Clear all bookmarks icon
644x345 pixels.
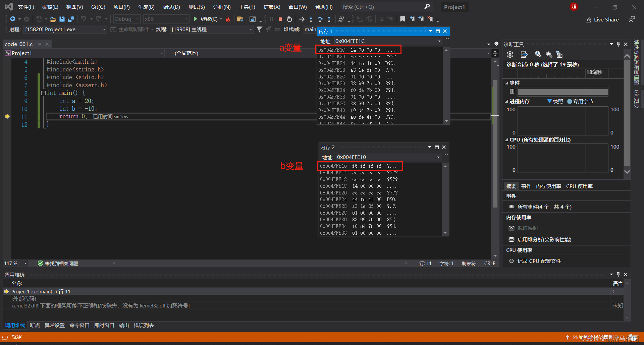coord(430,19)
